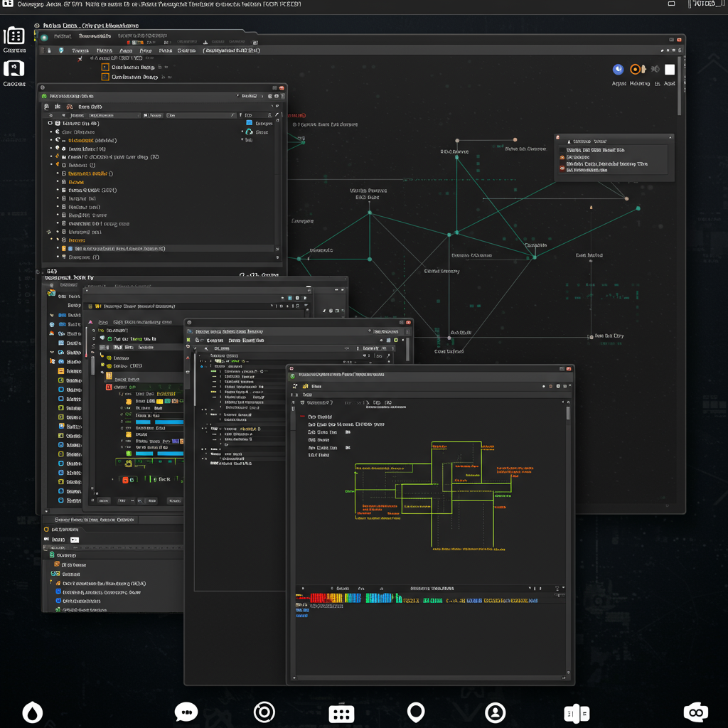Viewport: 728px width, 728px height.
Task: Open the chat bubble icon in bottom dock
Action: pos(186,712)
